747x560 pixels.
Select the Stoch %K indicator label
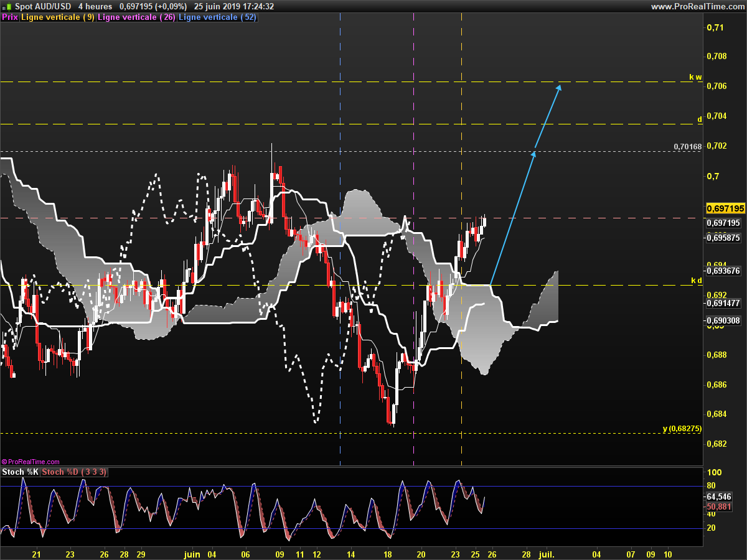21,472
